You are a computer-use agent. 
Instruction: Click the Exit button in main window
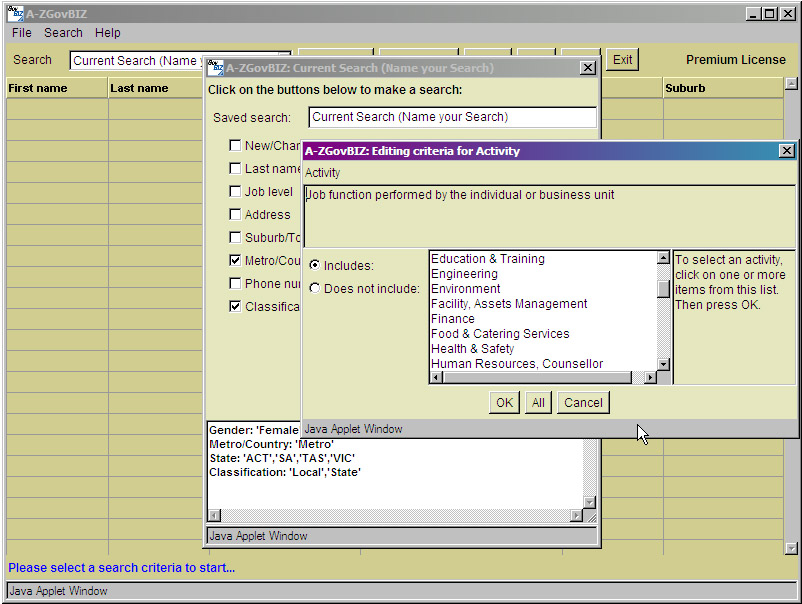pyautogui.click(x=622, y=60)
